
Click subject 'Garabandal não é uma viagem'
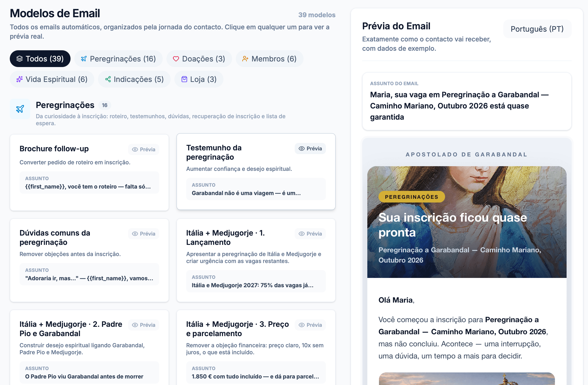coord(246,193)
